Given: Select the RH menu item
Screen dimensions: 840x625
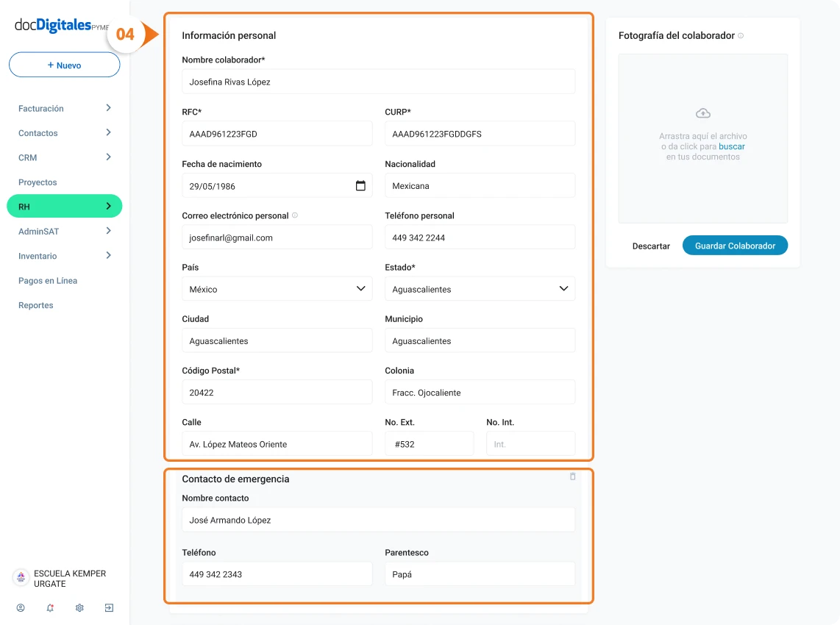Looking at the screenshot, I should [x=64, y=207].
